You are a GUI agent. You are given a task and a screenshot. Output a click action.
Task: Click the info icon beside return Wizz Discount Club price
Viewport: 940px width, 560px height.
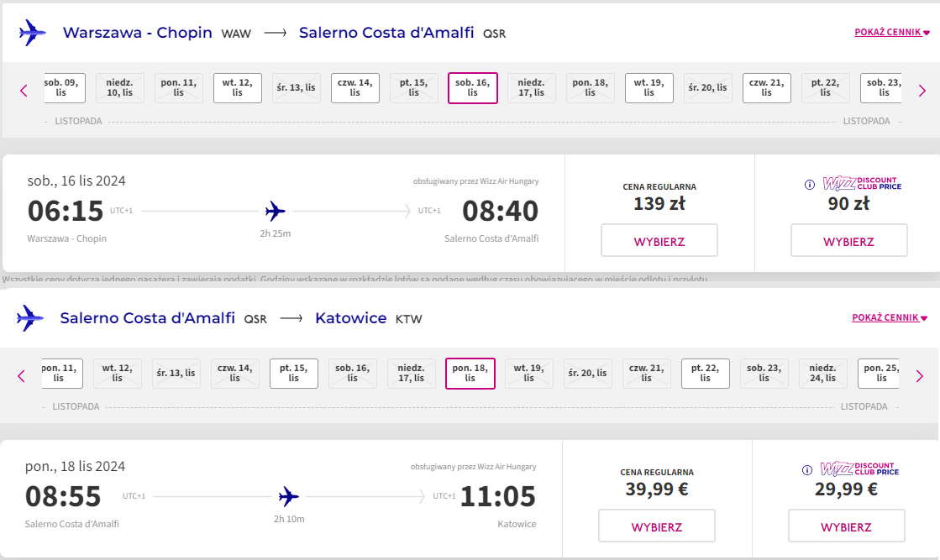(x=807, y=470)
